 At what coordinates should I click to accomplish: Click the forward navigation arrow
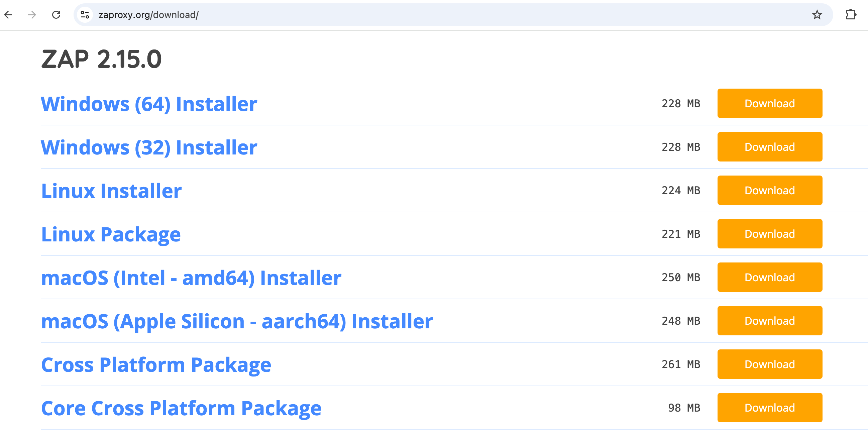pos(31,15)
